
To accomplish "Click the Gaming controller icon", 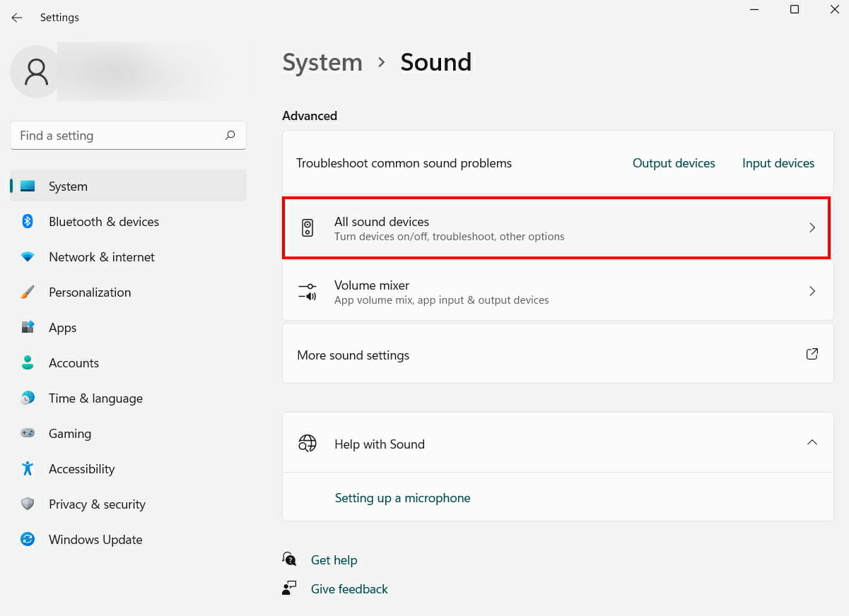I will [28, 434].
